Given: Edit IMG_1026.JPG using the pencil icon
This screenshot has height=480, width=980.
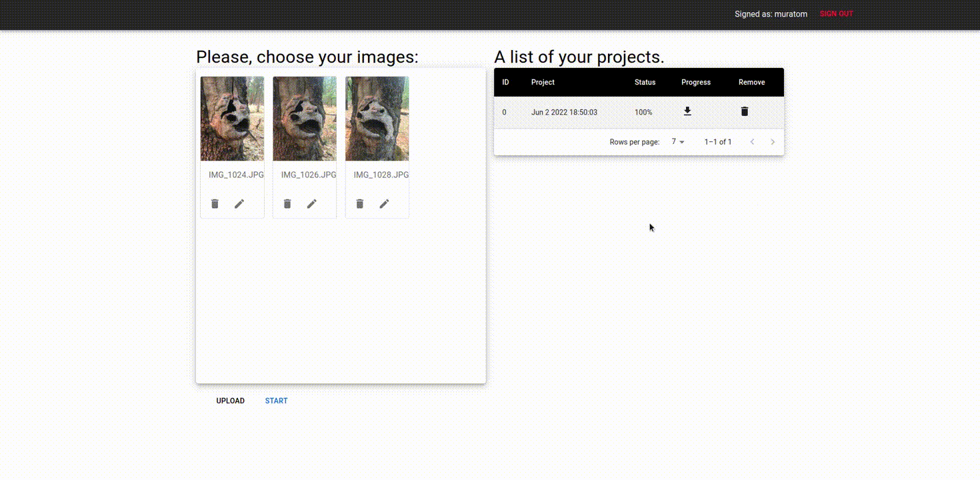Looking at the screenshot, I should tap(312, 203).
